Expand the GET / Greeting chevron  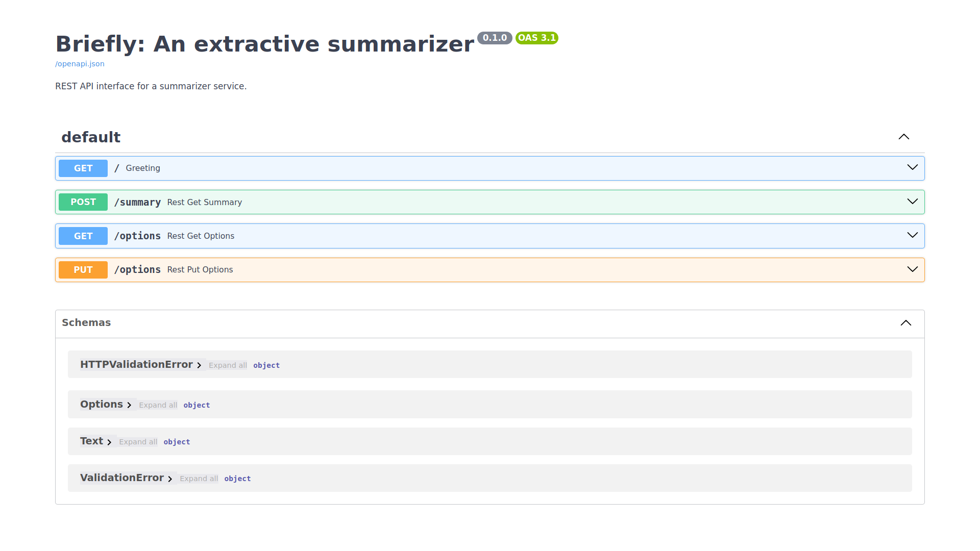pyautogui.click(x=913, y=167)
